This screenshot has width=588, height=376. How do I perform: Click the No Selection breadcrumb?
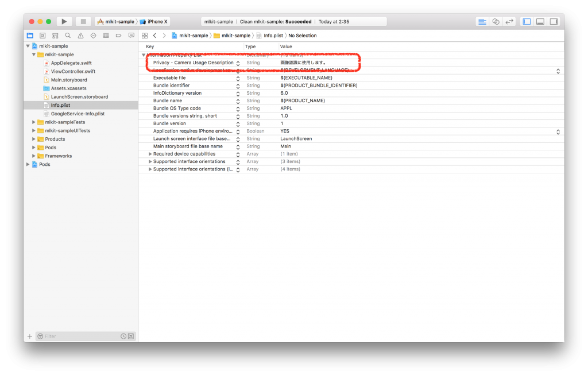point(302,36)
